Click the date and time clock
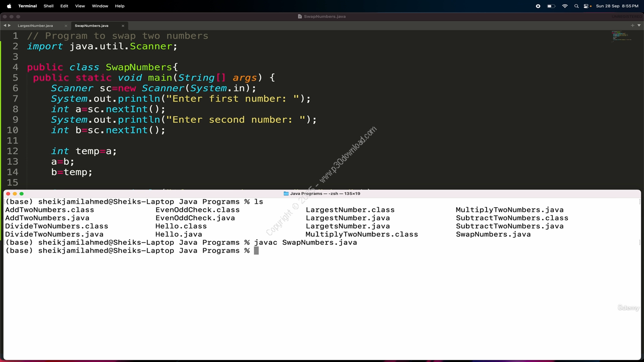This screenshot has height=362, width=644. tap(617, 6)
